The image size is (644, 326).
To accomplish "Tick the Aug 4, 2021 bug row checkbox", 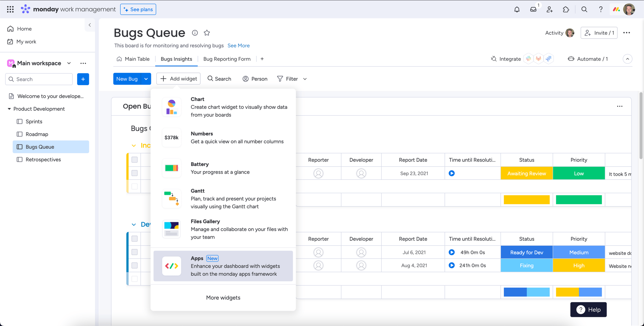I will pyautogui.click(x=135, y=265).
